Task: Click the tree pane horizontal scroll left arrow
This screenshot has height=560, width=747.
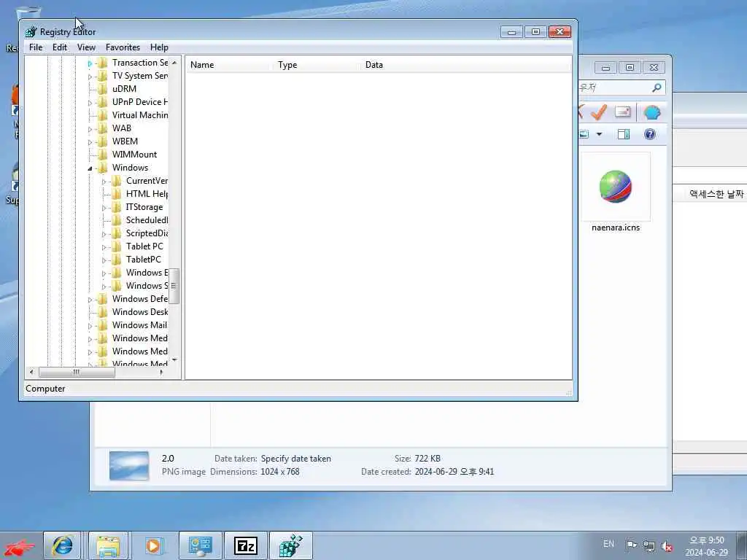Action: 31,372
